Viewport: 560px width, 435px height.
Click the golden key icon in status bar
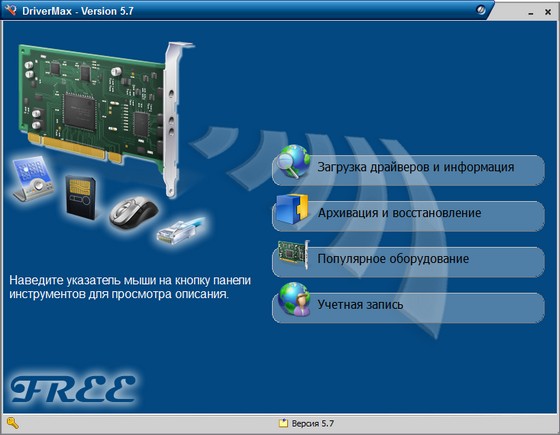pos(12,423)
